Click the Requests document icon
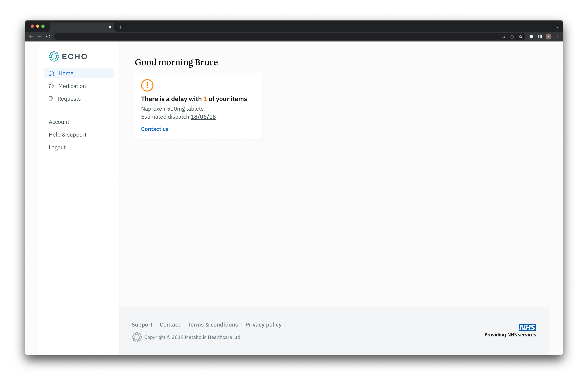This screenshot has width=588, height=385. pos(51,99)
